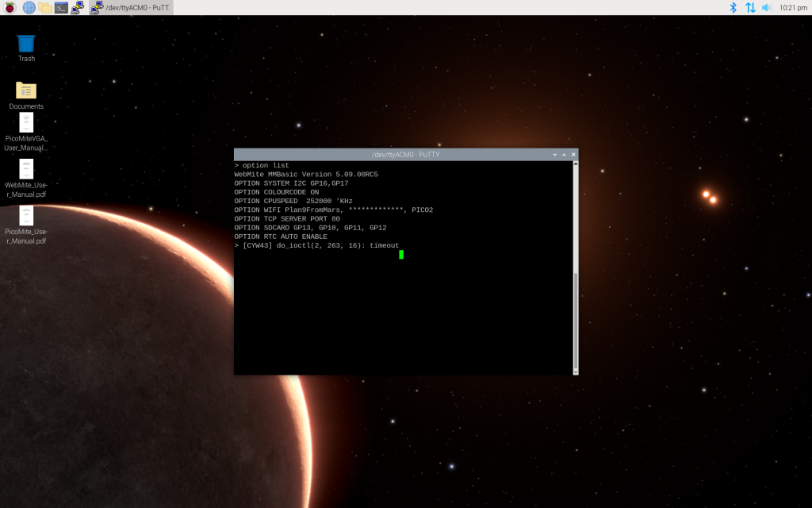Click the clock showing 10:21 pm

coord(793,7)
